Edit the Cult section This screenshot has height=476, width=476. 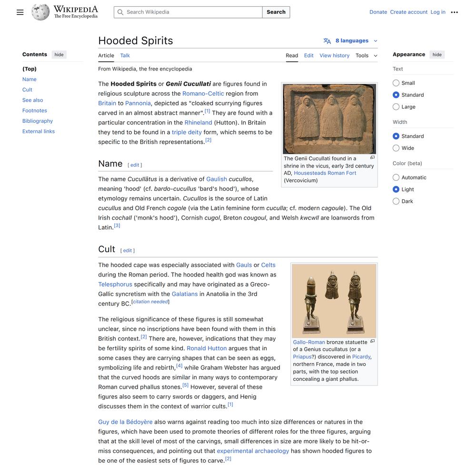pos(127,250)
